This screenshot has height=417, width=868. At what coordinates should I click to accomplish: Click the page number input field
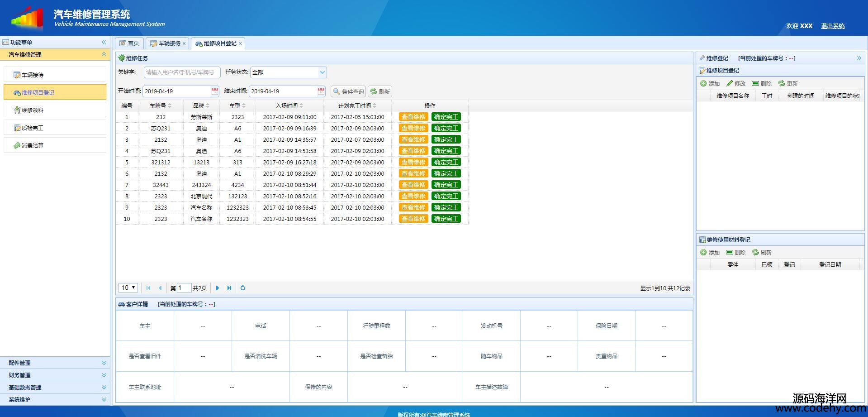(184, 288)
